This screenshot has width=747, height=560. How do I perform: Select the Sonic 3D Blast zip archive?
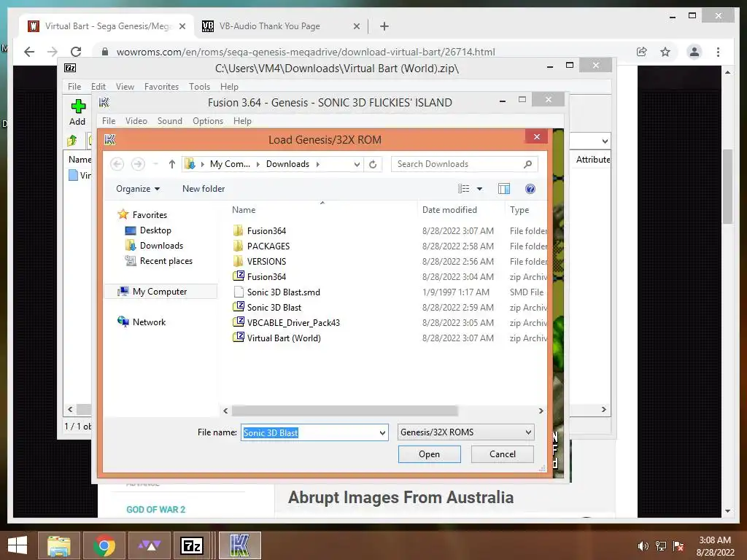[x=274, y=307]
